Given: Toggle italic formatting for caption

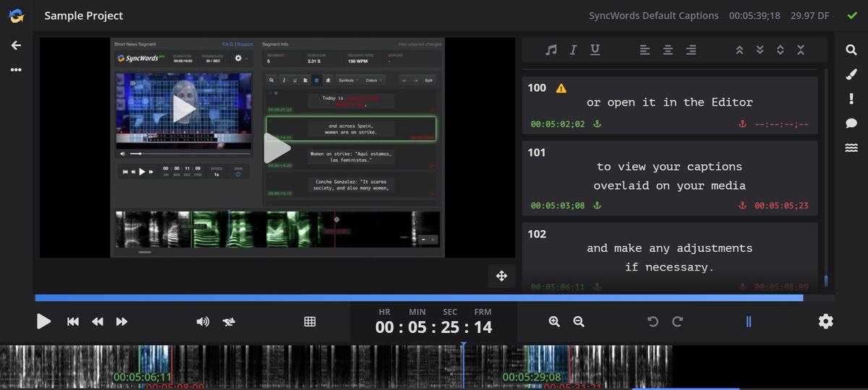Looking at the screenshot, I should click(x=573, y=50).
